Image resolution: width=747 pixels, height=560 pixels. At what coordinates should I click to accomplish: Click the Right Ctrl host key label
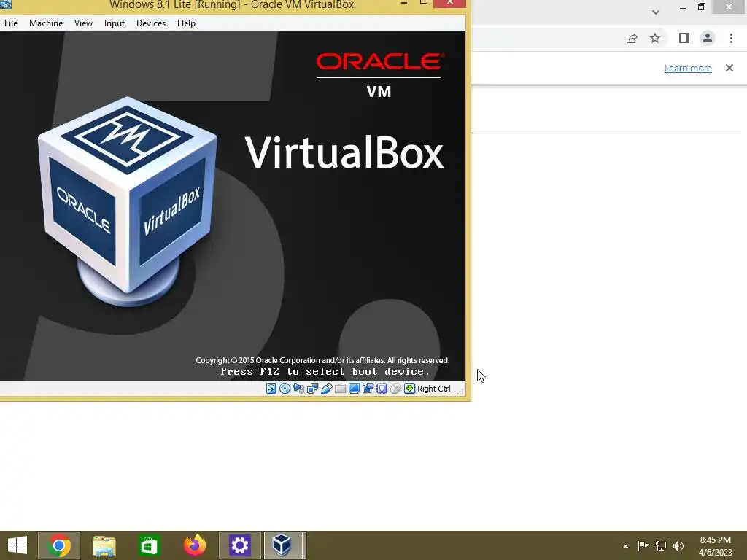pos(433,389)
